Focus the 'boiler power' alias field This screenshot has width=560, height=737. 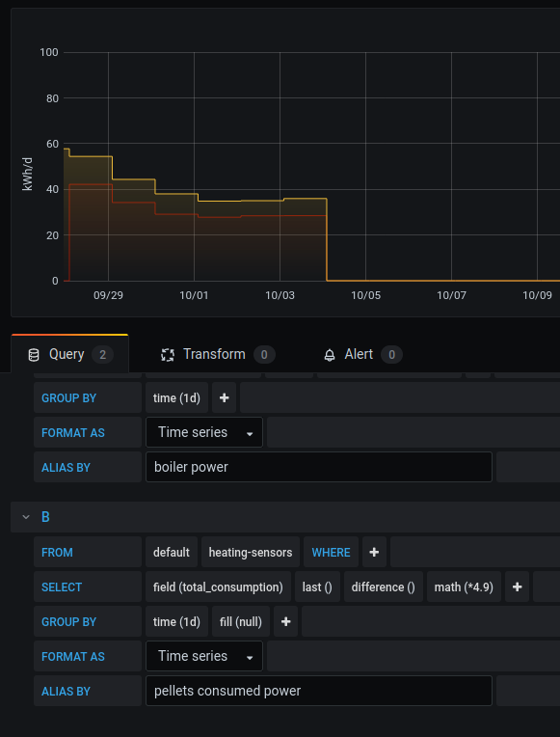click(319, 467)
